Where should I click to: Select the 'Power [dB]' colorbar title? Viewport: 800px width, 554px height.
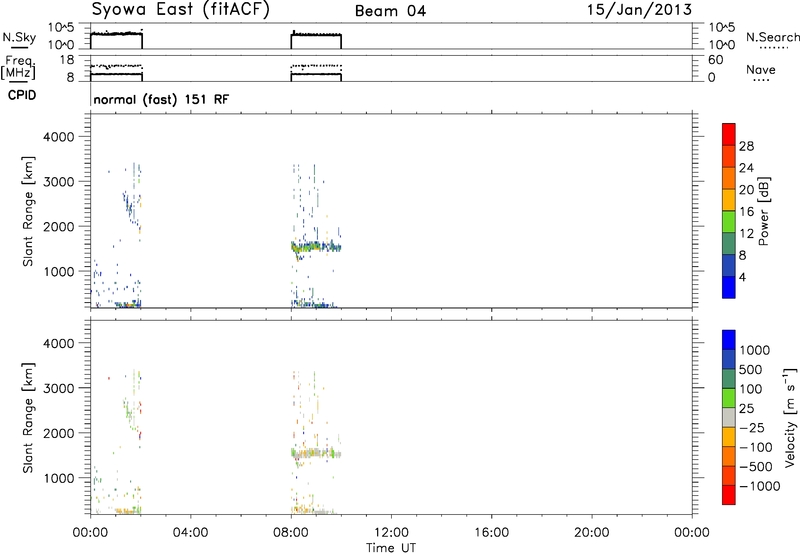click(763, 211)
